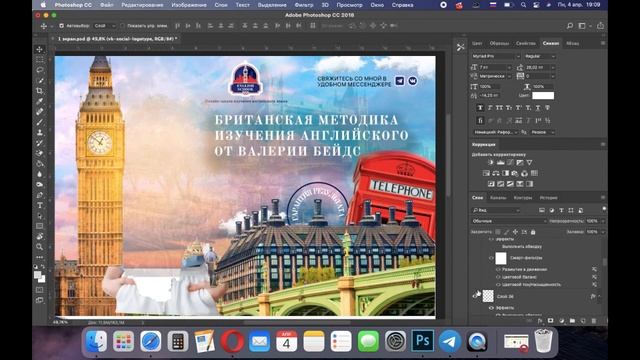The image size is (640, 360).
Task: Toggle visibility of Color Balance filter
Action: (x=498, y=277)
